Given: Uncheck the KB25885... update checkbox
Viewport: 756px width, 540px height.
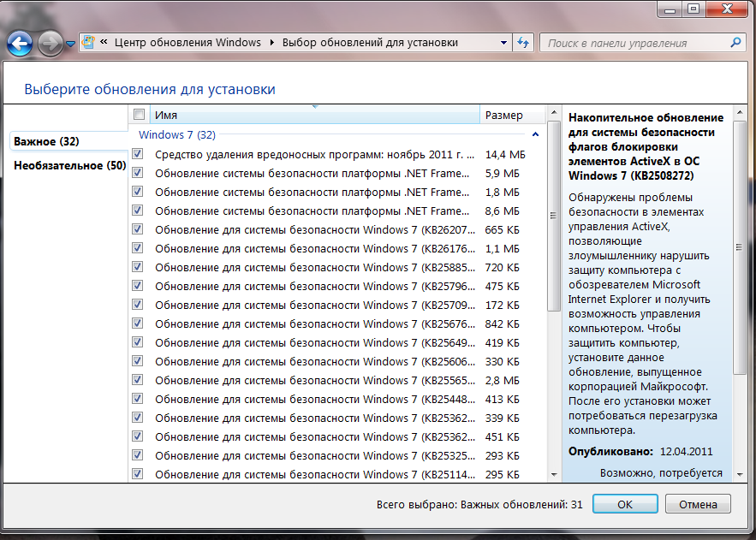Looking at the screenshot, I should (x=138, y=266).
